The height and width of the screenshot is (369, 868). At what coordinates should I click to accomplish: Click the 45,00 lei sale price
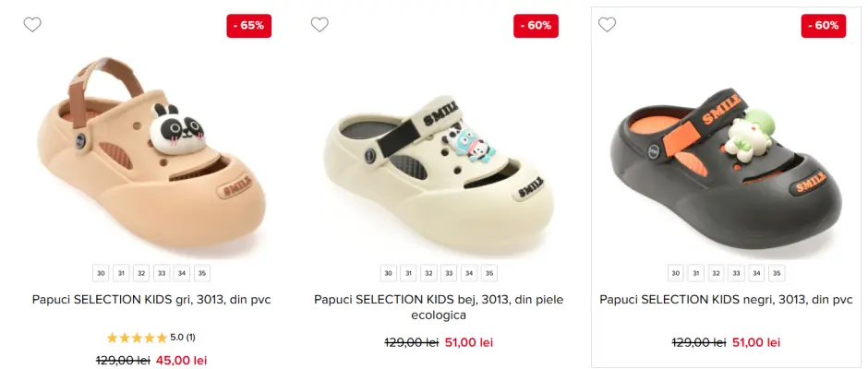(181, 360)
